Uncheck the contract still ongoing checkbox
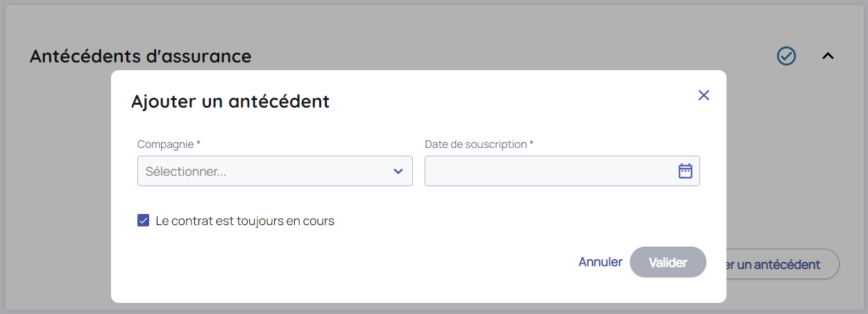This screenshot has height=314, width=868. click(144, 221)
